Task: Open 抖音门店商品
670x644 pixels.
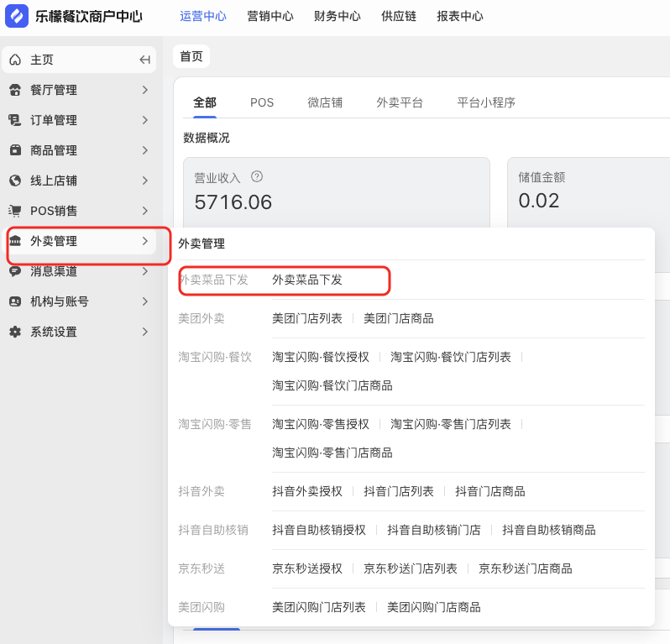Action: [x=490, y=491]
